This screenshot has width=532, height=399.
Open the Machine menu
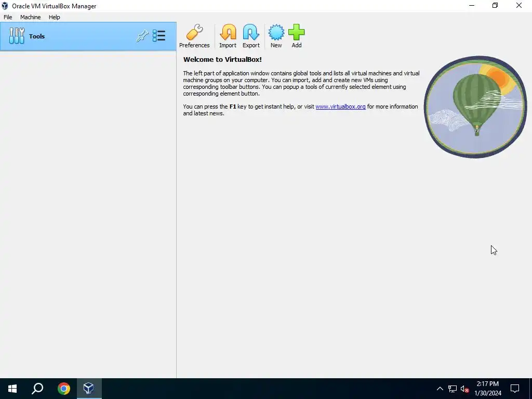coord(31,17)
